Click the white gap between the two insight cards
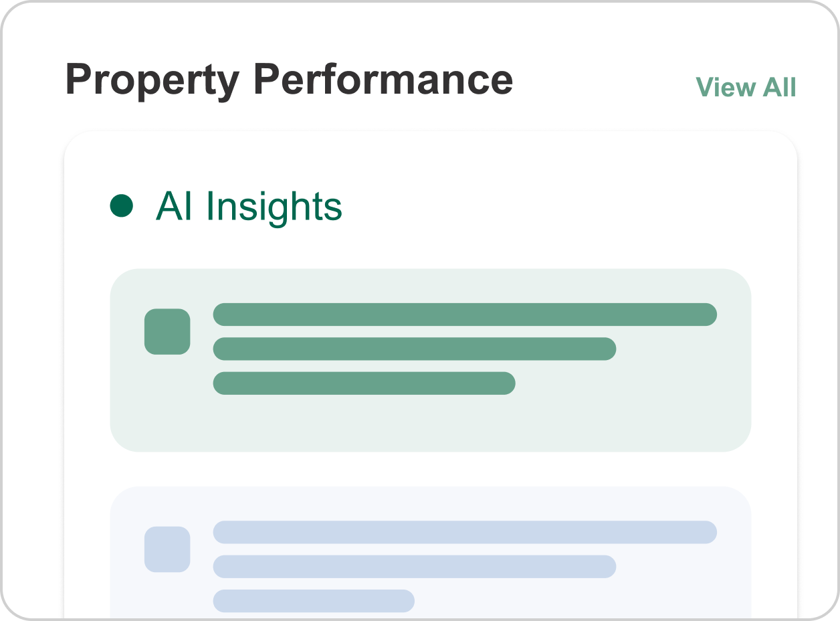Image resolution: width=840 pixels, height=621 pixels. 430,469
